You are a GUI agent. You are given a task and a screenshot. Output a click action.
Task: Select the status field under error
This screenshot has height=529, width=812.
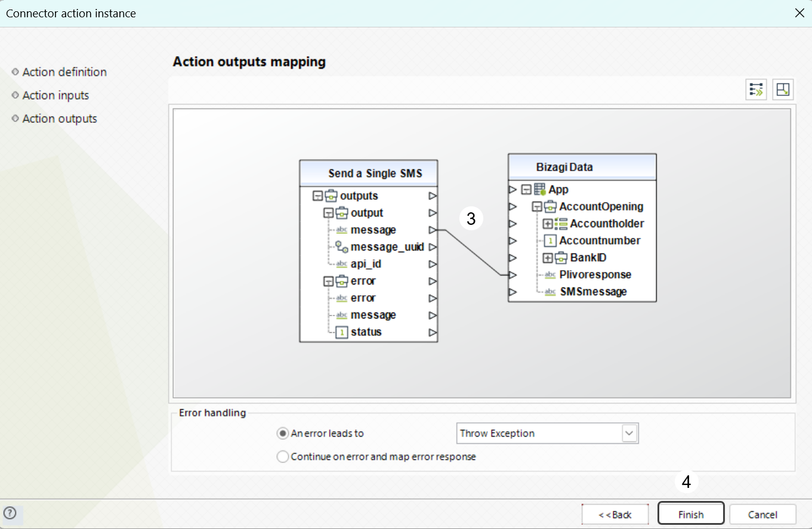pyautogui.click(x=366, y=332)
